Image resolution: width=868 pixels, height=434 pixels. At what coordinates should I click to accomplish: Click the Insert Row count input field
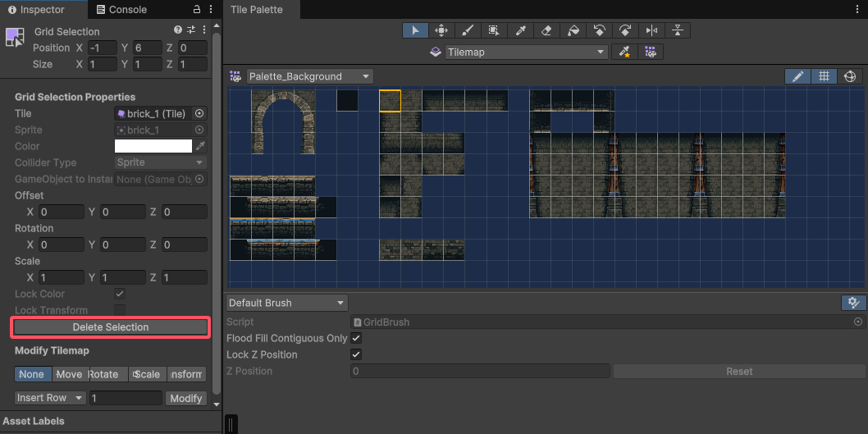[126, 398]
